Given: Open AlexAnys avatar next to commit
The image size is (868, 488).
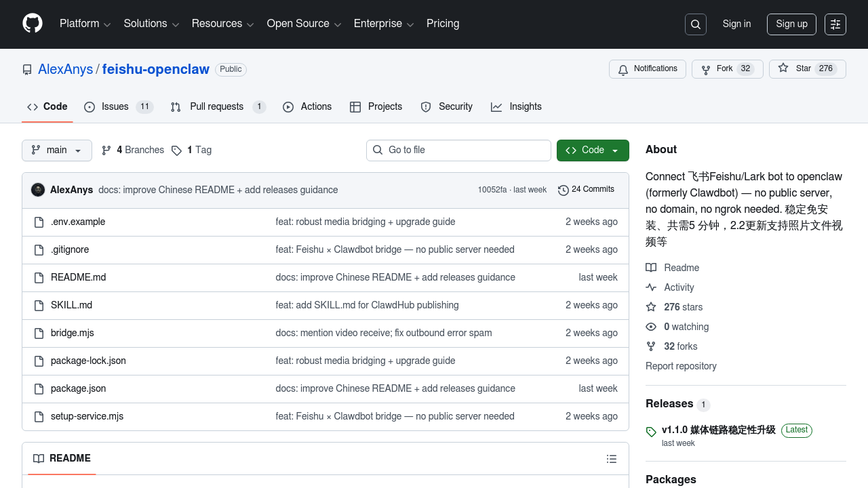Looking at the screenshot, I should coord(38,190).
